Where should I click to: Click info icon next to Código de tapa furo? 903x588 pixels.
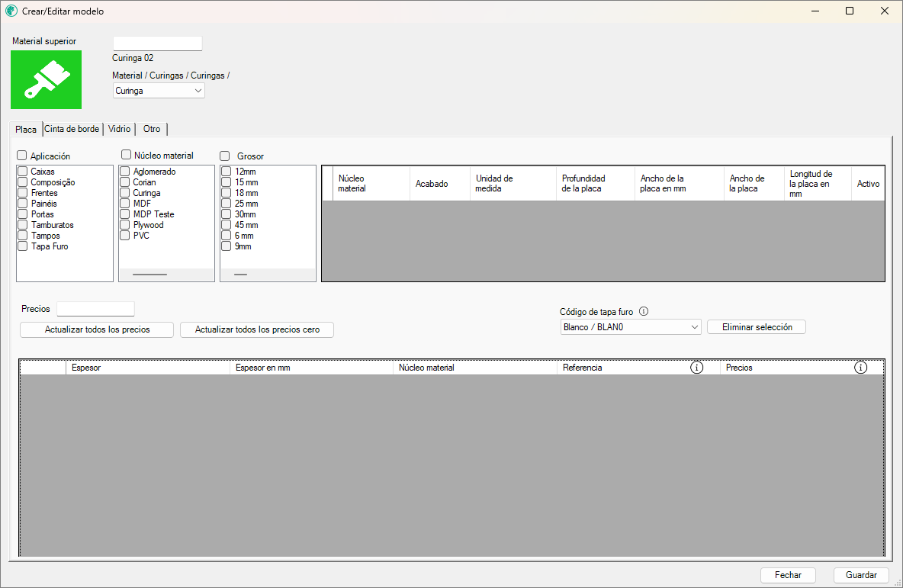point(644,312)
